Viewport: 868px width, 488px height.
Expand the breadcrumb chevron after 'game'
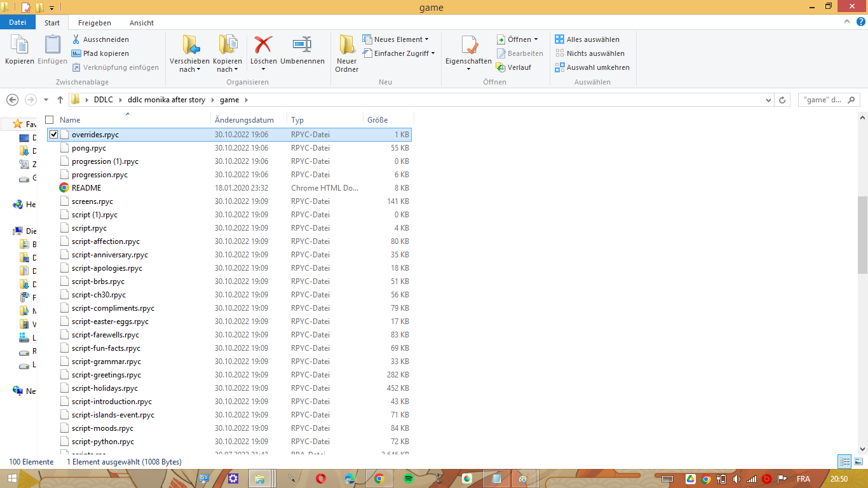[x=247, y=100]
